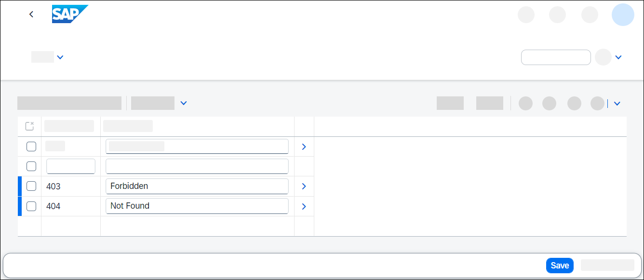Select the checkbox of the empty entry row

click(x=31, y=166)
